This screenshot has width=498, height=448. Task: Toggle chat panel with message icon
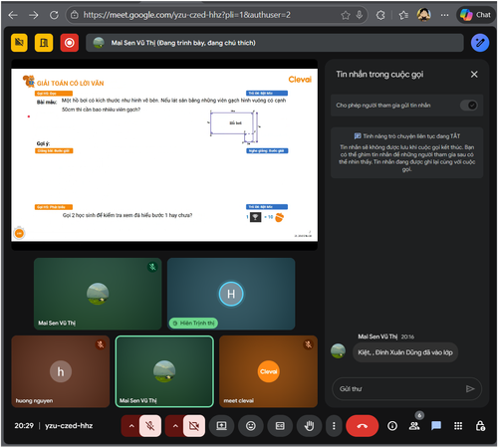(x=436, y=426)
